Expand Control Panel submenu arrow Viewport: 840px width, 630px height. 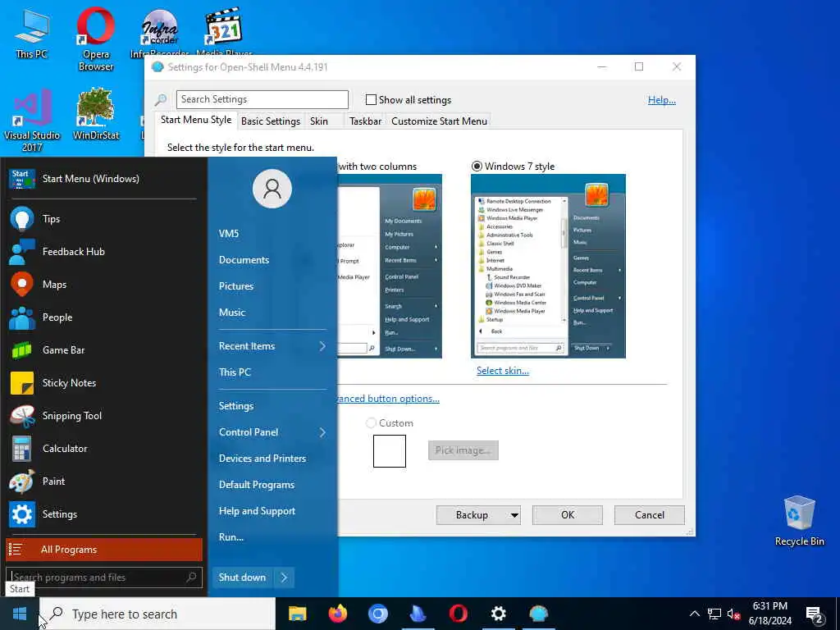(x=322, y=432)
